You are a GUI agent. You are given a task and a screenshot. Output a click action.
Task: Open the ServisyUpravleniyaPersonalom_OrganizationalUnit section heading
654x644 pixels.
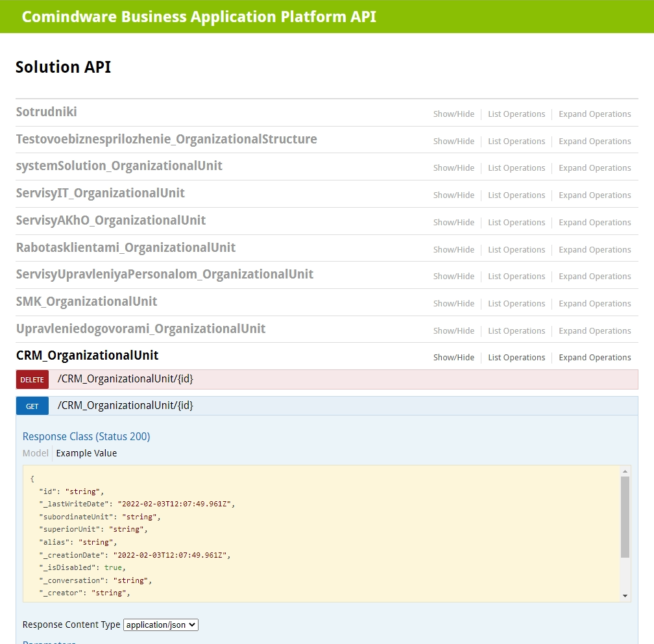pyautogui.click(x=164, y=274)
